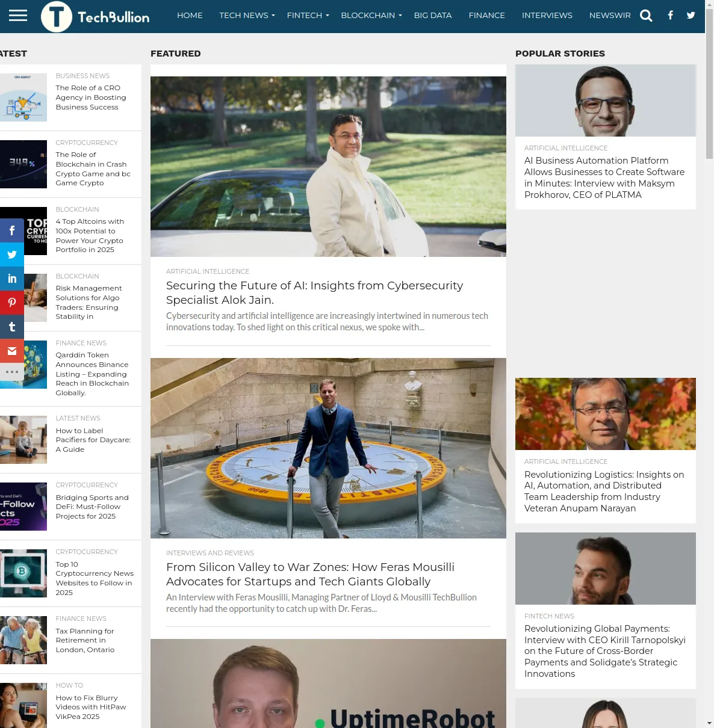Share on Facebook via floating sidebar
Viewport: 714px width, 728px height.
coord(12,230)
